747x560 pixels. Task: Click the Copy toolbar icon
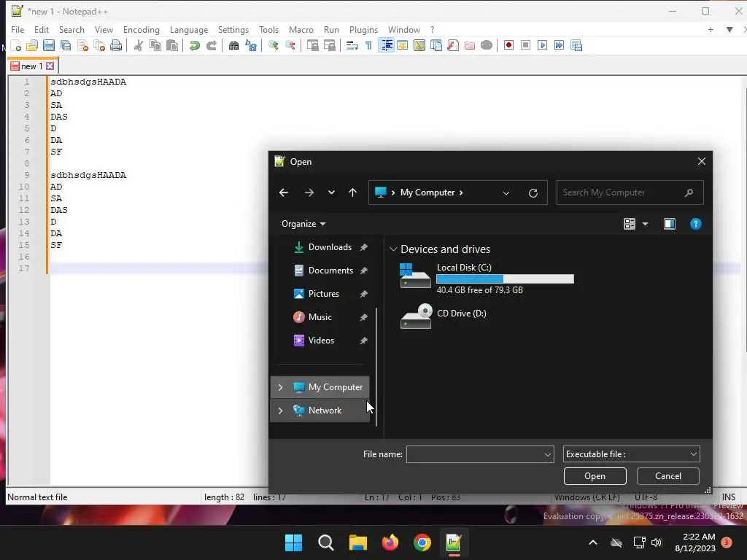click(155, 46)
